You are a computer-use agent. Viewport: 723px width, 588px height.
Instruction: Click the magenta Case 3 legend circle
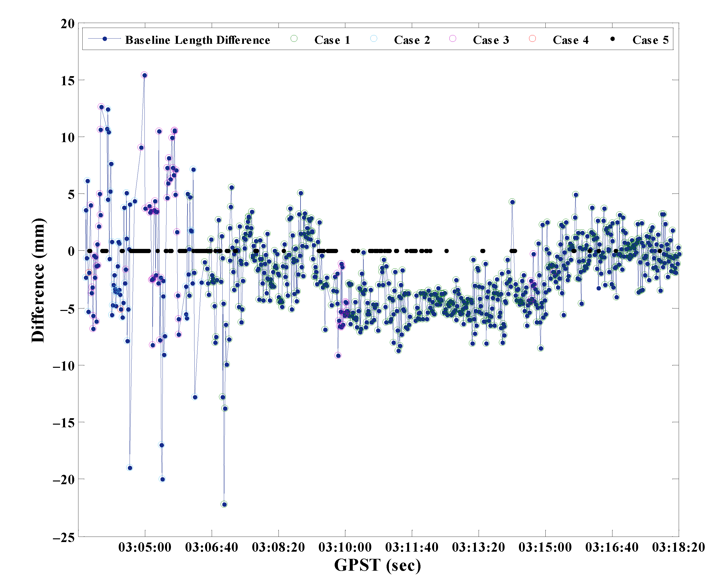click(452, 39)
